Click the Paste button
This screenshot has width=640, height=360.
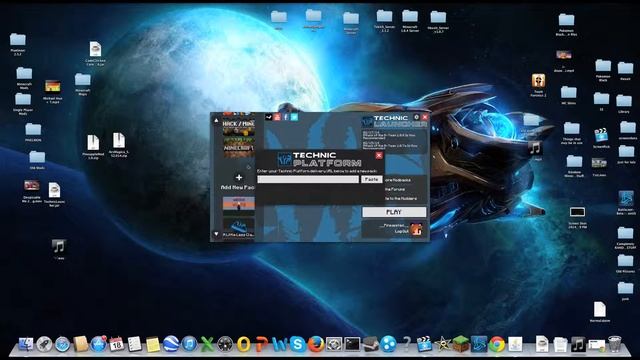371,179
